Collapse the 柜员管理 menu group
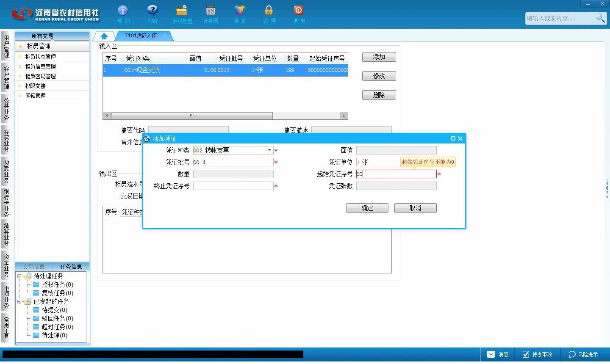This screenshot has height=364, width=610. click(x=20, y=46)
